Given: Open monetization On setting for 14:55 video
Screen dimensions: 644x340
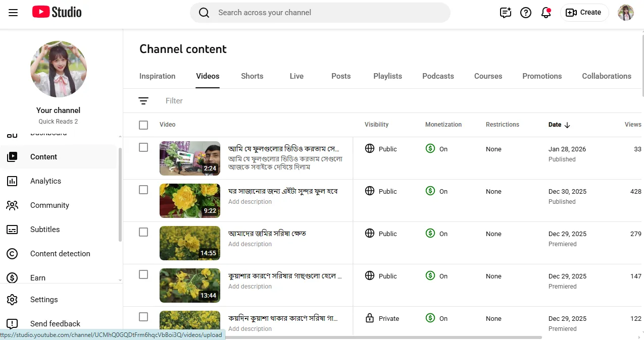Looking at the screenshot, I should pyautogui.click(x=436, y=234).
